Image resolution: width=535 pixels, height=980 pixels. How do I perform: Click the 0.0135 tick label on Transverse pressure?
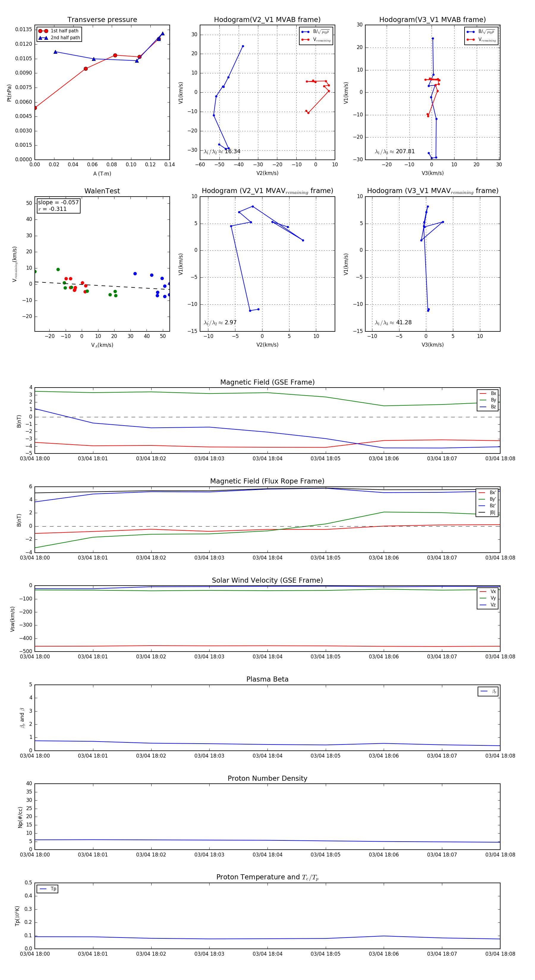click(23, 30)
